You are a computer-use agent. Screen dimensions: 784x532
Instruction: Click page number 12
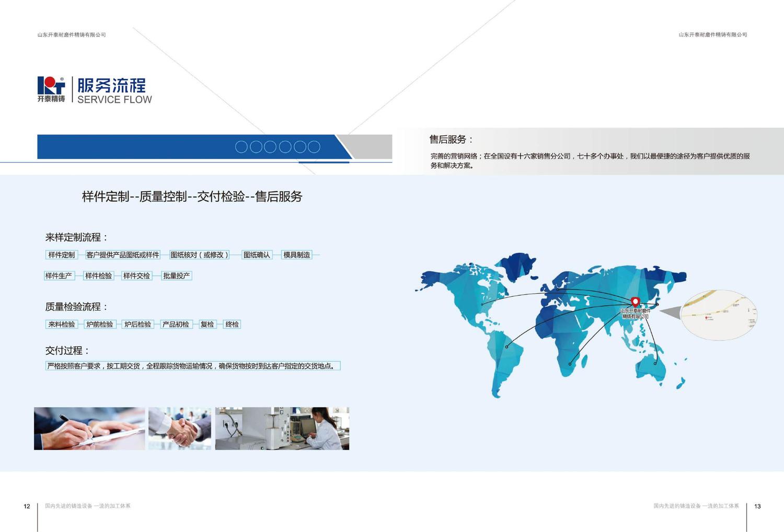click(27, 506)
